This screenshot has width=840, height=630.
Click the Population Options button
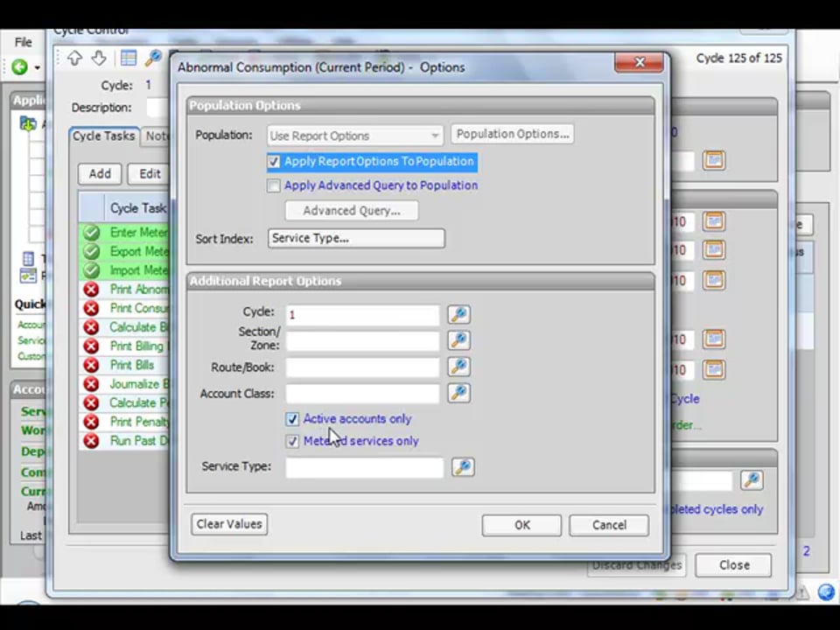[513, 134]
